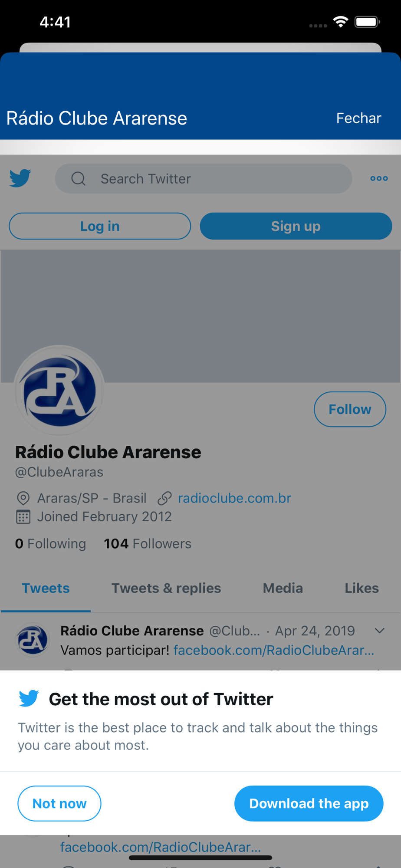401x868 pixels.
Task: Click the Follow button
Action: (350, 409)
